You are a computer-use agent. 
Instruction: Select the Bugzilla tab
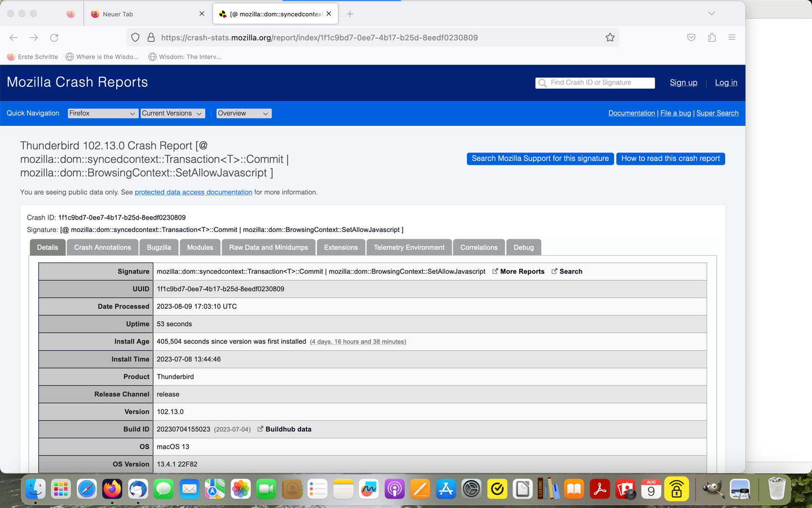coord(159,247)
